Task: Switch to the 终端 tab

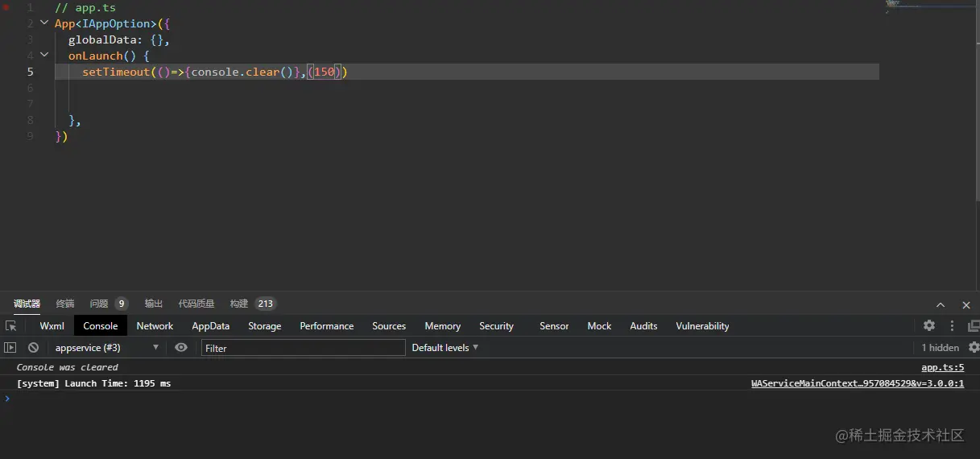Action: point(65,304)
